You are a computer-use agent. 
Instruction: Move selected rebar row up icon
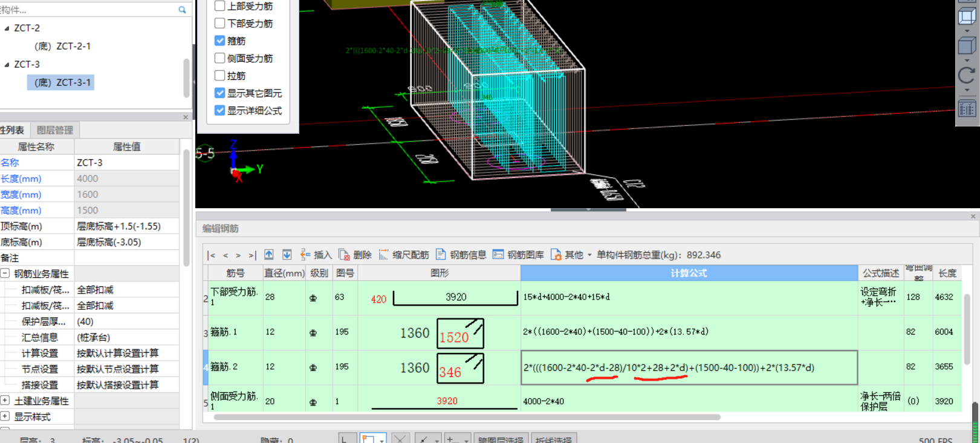[269, 255]
